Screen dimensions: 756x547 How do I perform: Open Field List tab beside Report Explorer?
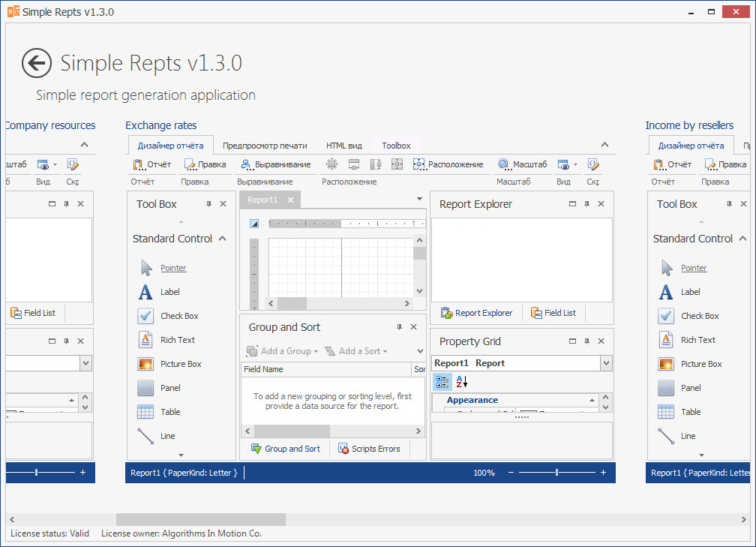coord(553,313)
